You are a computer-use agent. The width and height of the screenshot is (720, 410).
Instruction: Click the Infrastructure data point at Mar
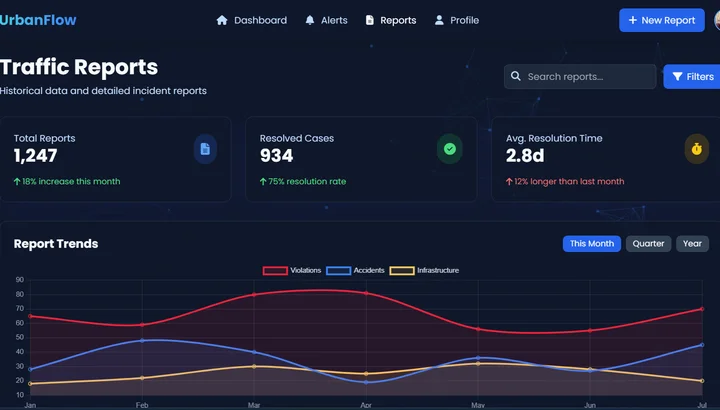(x=254, y=366)
